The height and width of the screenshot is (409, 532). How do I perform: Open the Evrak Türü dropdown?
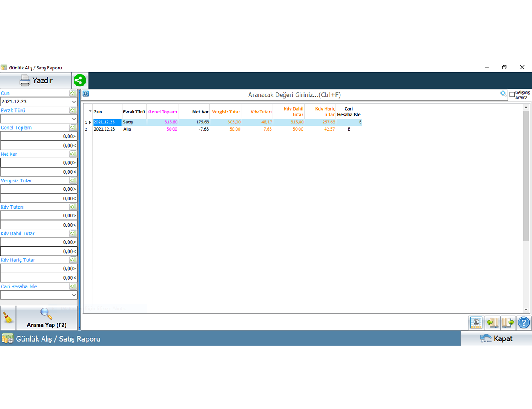tap(74, 119)
